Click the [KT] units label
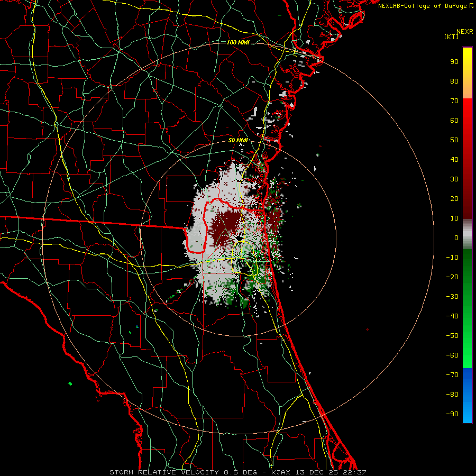 (452, 36)
